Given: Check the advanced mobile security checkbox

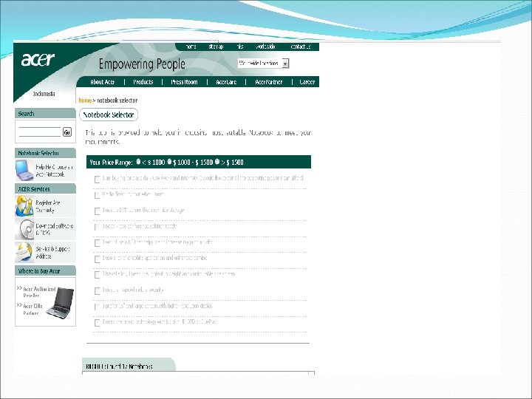Looking at the screenshot, I should pos(97,291).
